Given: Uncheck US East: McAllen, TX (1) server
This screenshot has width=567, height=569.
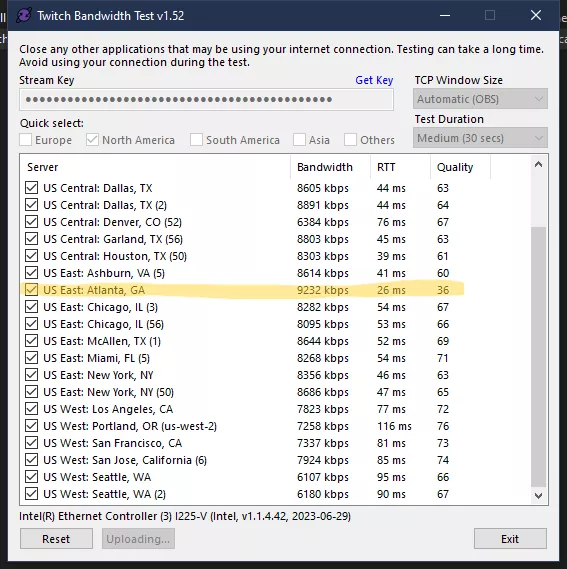Looking at the screenshot, I should (x=32, y=341).
